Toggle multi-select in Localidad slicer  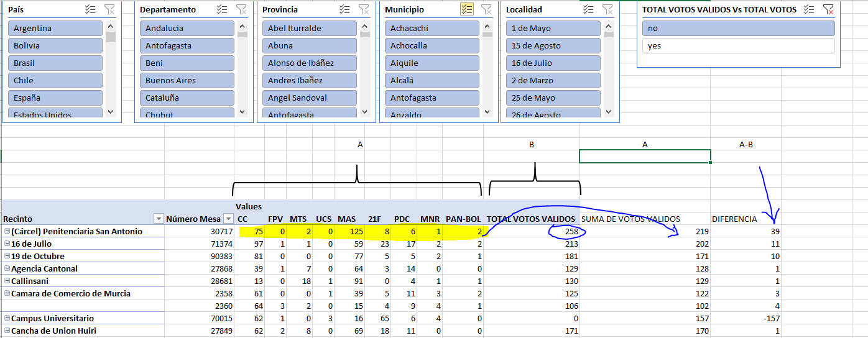tap(588, 9)
